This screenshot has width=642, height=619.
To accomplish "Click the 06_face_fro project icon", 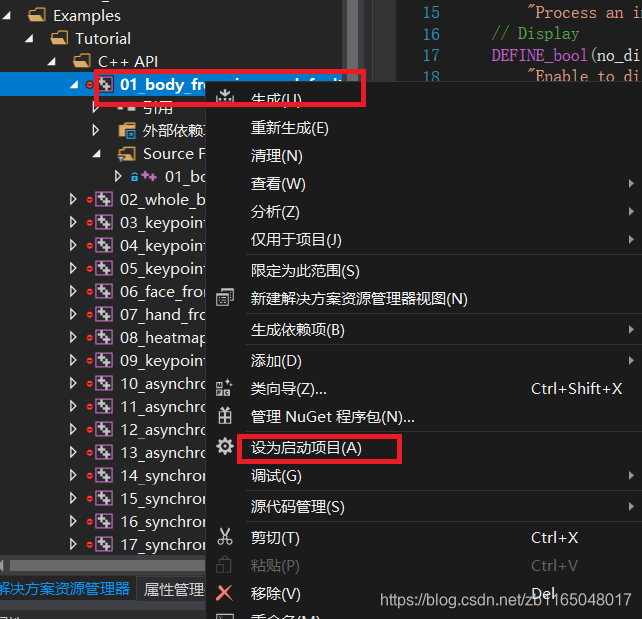I will tap(104, 291).
